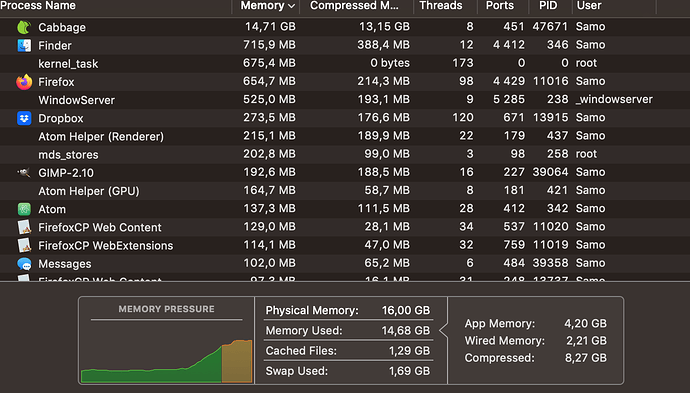Select the Atom Helper (Renderer) row
The image size is (690, 393).
[345, 136]
